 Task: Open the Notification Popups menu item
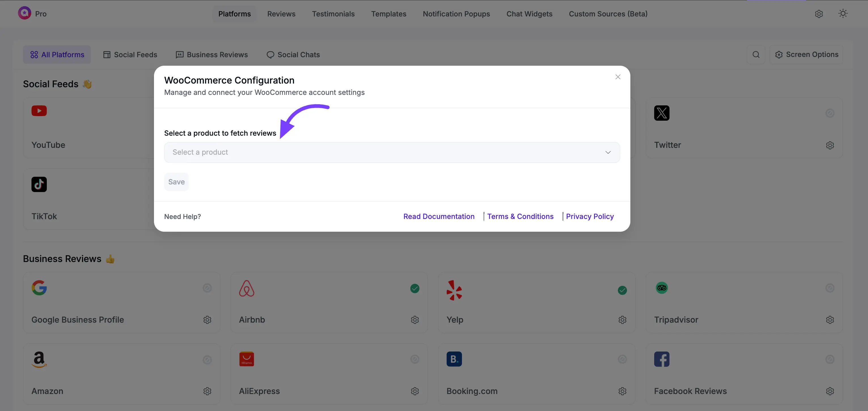(456, 14)
